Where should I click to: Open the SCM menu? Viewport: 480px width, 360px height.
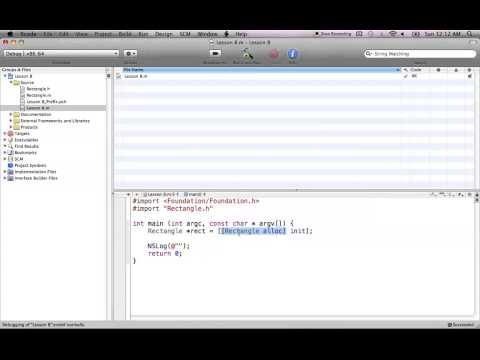click(x=185, y=34)
